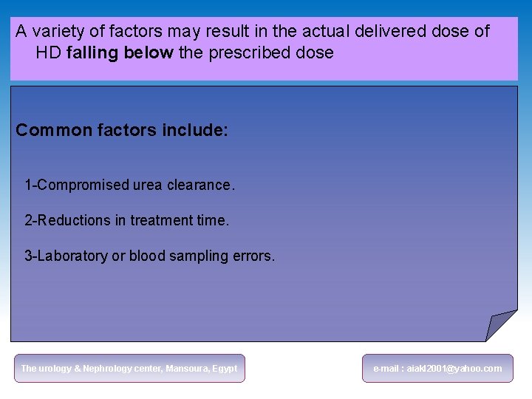Screen dimensions: 532x399
Task: Click the purple title box
Action: pyautogui.click(x=264, y=49)
